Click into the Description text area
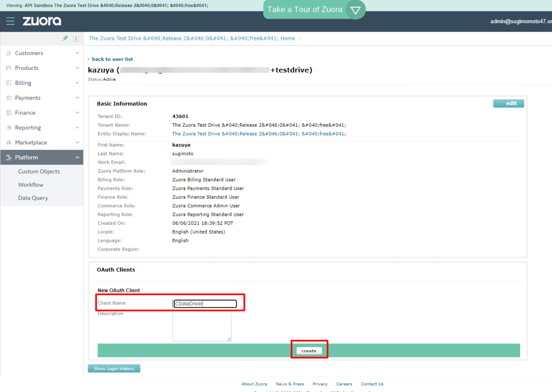This screenshot has height=392, width=552. (x=201, y=326)
